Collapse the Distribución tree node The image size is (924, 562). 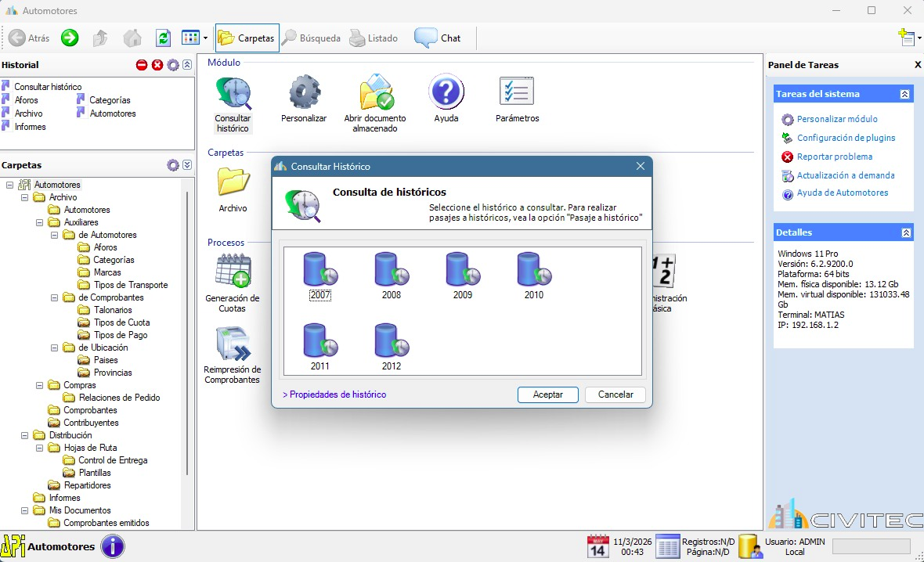click(24, 435)
